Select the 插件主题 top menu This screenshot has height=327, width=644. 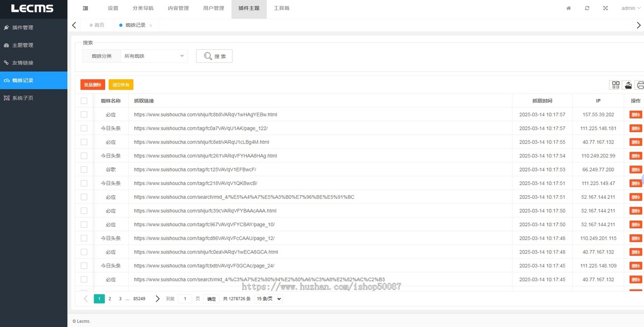tap(249, 8)
